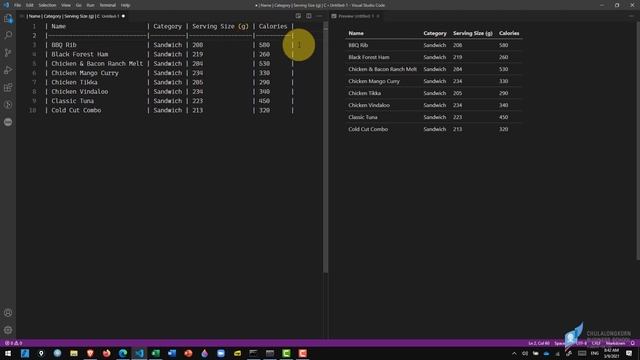The height and width of the screenshot is (360, 640).
Task: Click 'Chicken & Bacon Ranch Melt' in the editor
Action: 97,64
